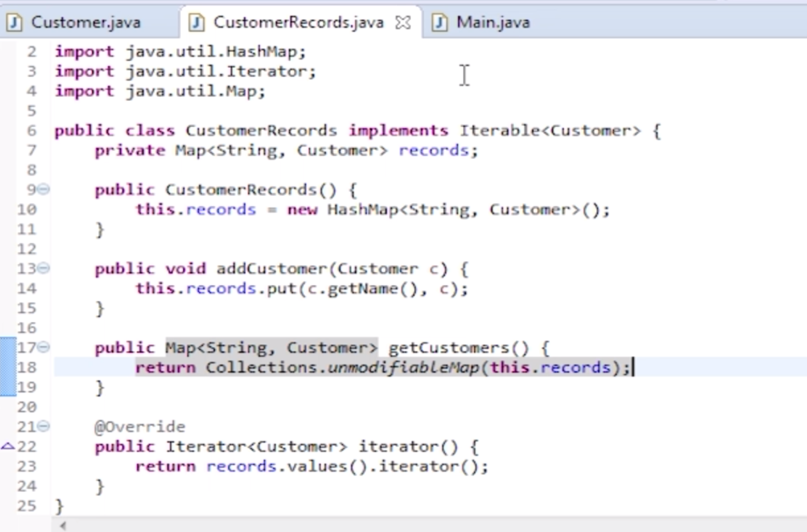
Task: Click the Collections identifier on line 18
Action: coord(261,367)
